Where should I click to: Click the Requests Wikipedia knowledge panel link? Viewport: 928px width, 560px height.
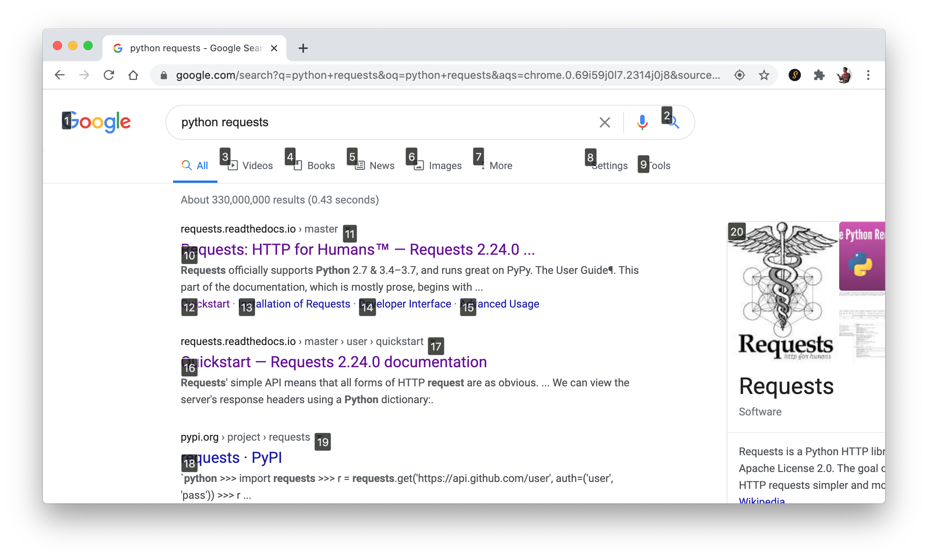[760, 500]
